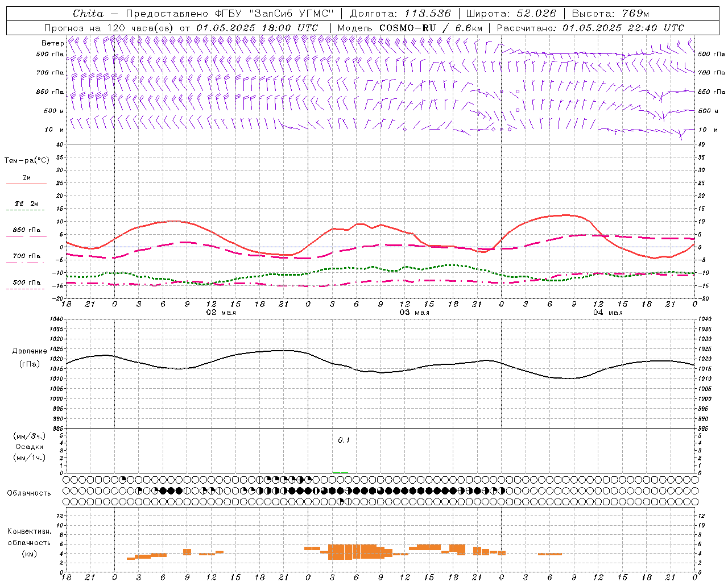Click the "500 м" wind level label, left side
728x582 pixels.
(x=55, y=111)
